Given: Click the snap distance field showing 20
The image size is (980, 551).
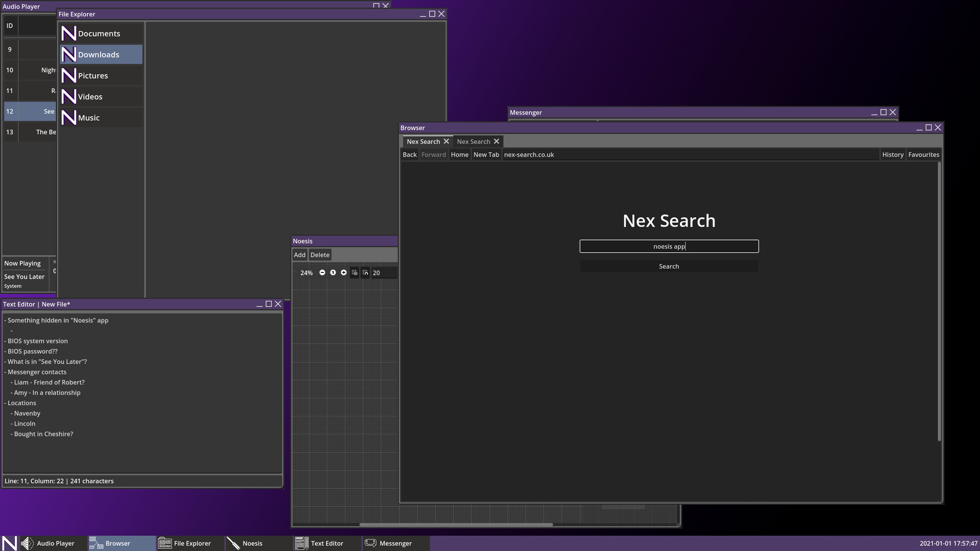Looking at the screenshot, I should coord(383,273).
